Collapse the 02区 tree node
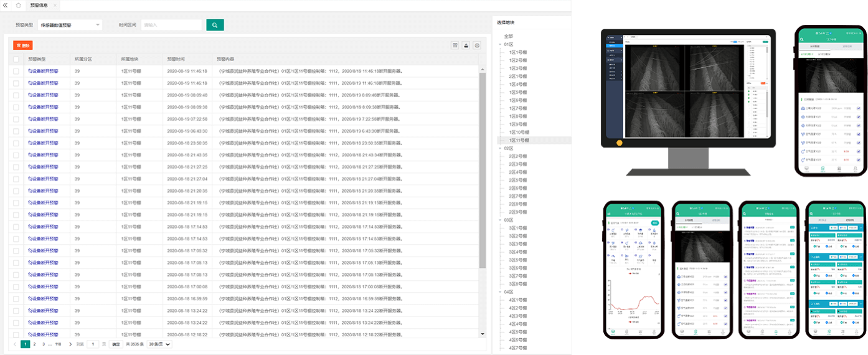Screen dimensions: 868x355 click(x=500, y=149)
